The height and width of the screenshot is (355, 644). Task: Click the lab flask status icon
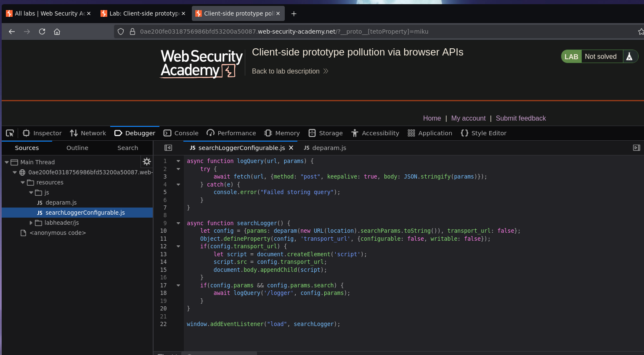click(x=629, y=56)
